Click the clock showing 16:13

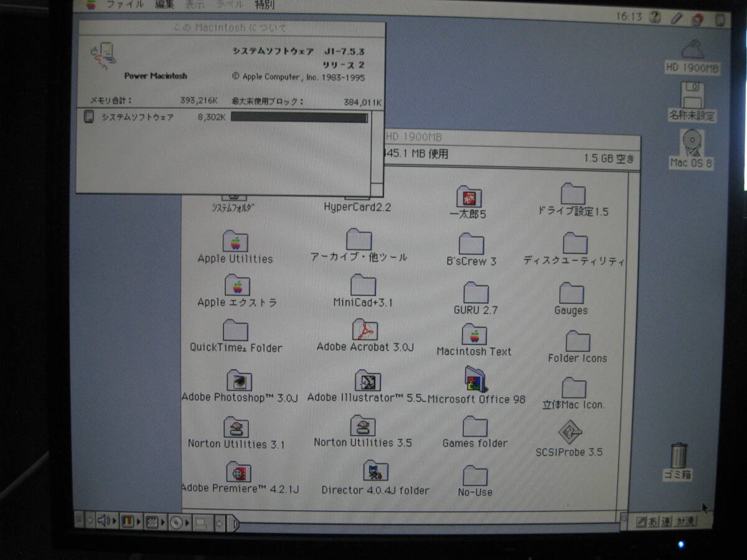tap(629, 17)
